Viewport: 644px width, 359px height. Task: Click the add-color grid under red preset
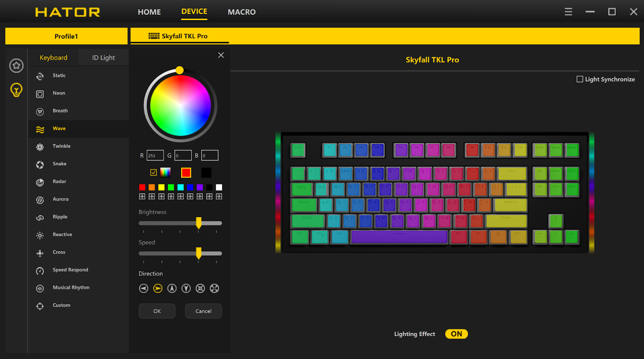point(142,196)
